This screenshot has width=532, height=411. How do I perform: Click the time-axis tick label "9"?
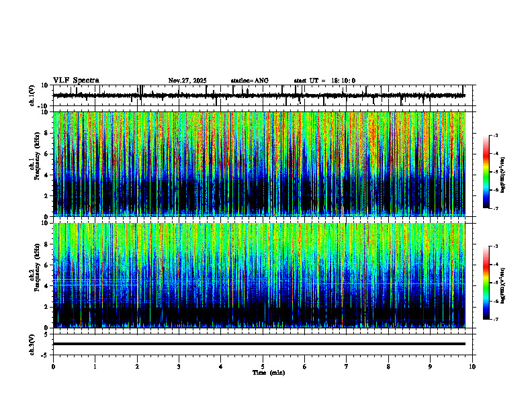tap(430, 367)
